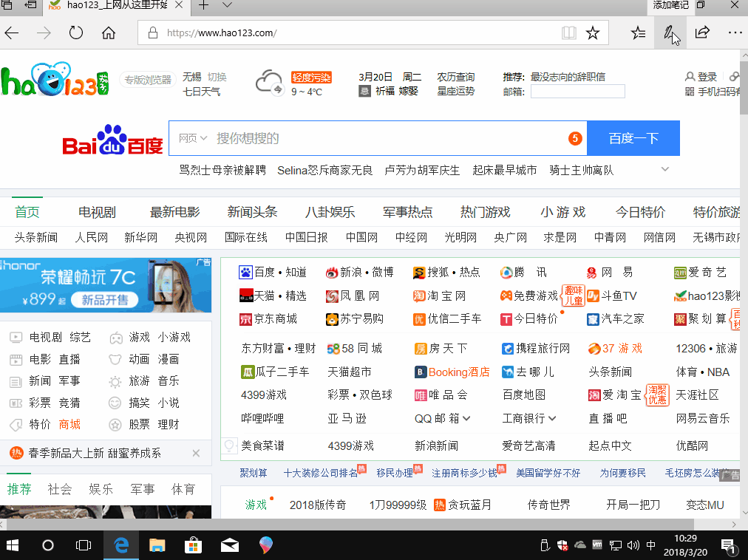Add page to favorites with star icon
Viewport: 748px width, 560px height.
click(593, 33)
